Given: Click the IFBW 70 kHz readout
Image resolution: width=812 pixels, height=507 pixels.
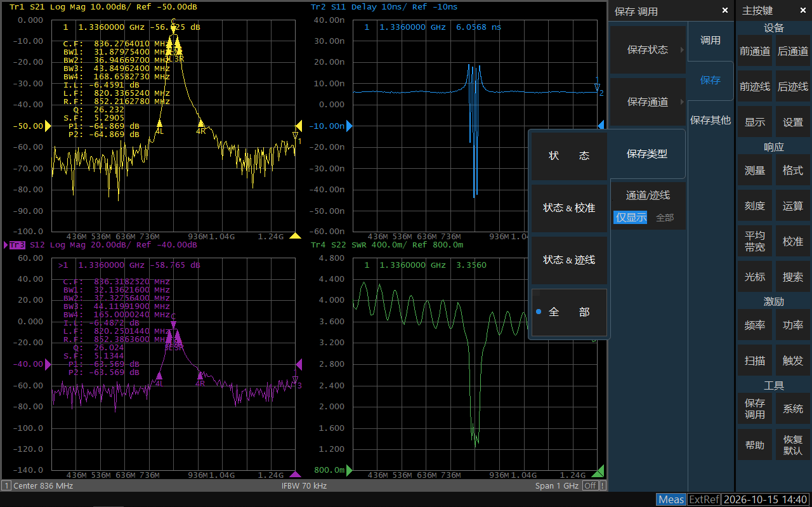Looking at the screenshot, I should pos(304,485).
